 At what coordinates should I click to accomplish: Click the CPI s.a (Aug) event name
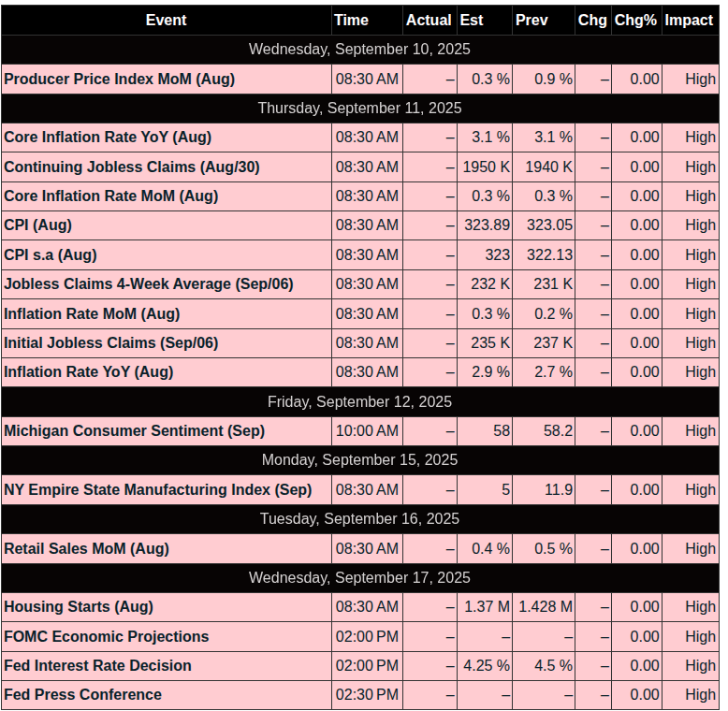click(x=51, y=254)
